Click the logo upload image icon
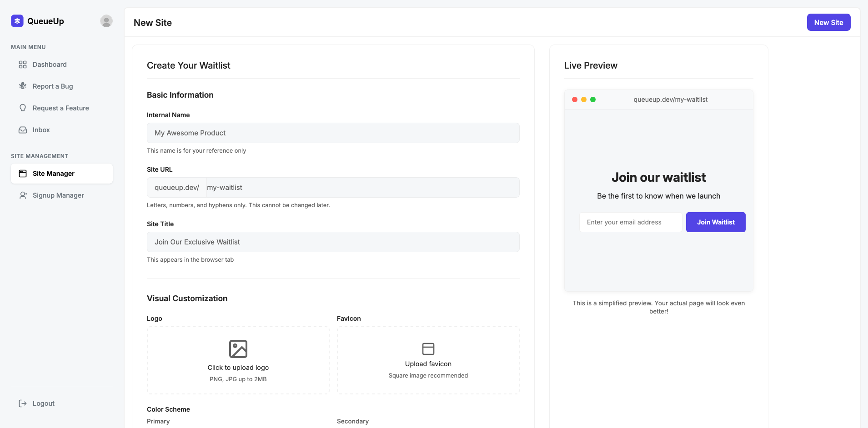This screenshot has width=868, height=428. point(238,349)
